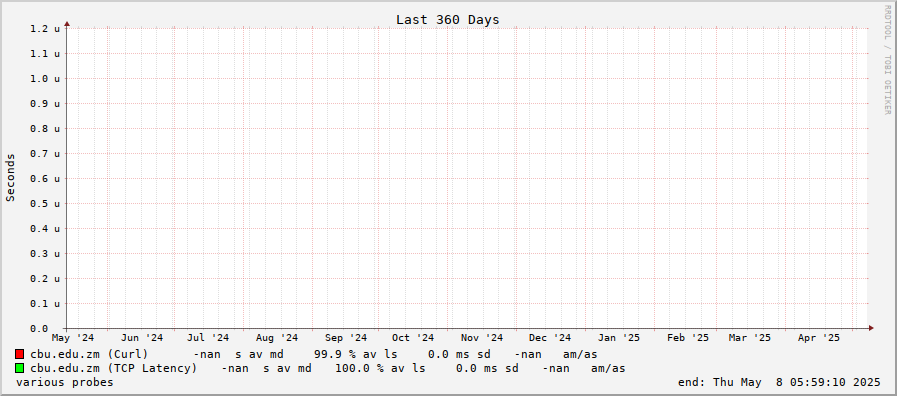Click the '99.9 % av ls' value
897x396 pixels.
pyautogui.click(x=355, y=354)
